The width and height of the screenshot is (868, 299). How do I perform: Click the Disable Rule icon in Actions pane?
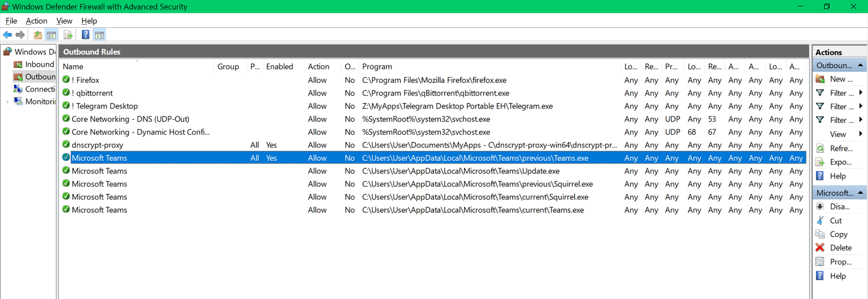point(820,206)
